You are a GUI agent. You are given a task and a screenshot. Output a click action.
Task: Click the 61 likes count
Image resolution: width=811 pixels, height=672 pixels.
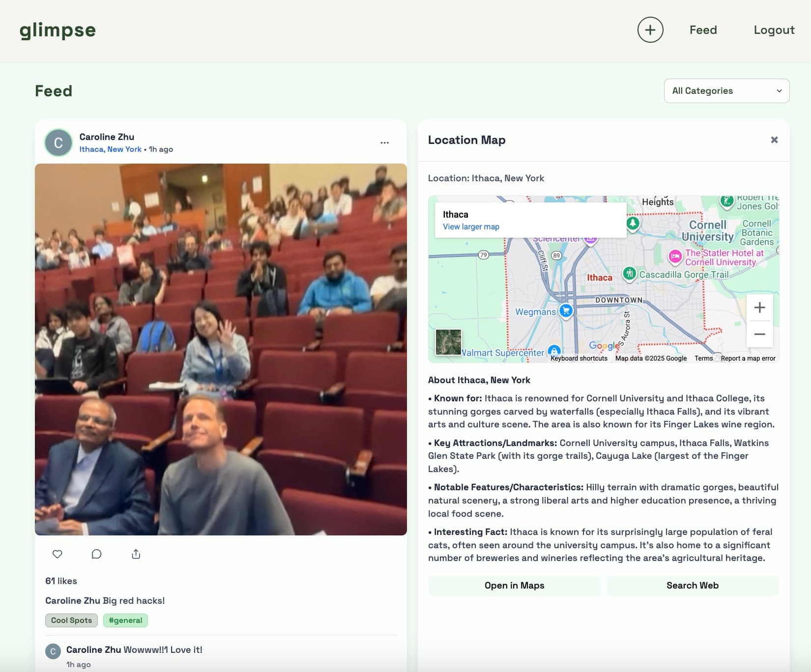click(x=61, y=581)
